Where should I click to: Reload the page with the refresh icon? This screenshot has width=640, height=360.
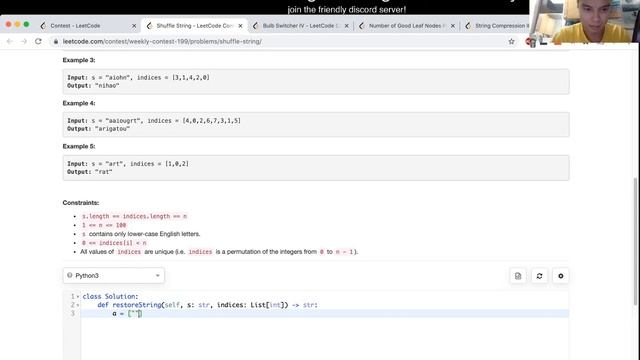(x=38, y=41)
